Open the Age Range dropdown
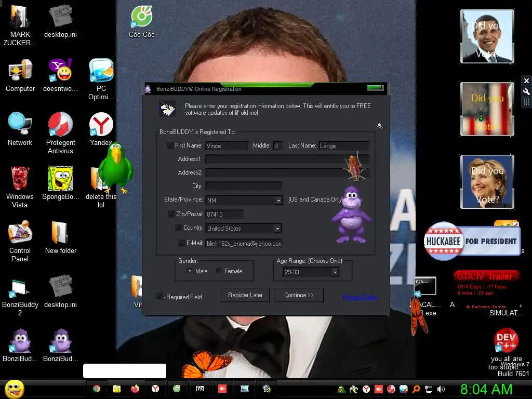 coord(335,272)
